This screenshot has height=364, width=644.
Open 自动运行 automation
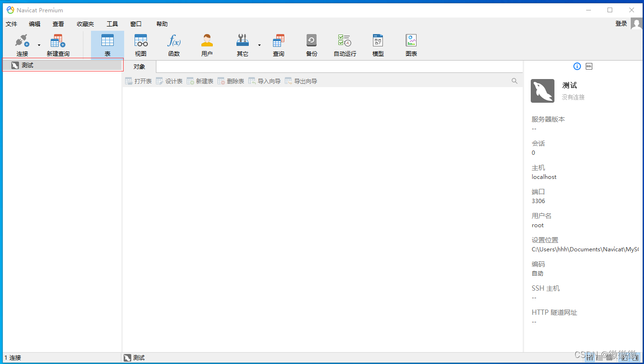345,45
